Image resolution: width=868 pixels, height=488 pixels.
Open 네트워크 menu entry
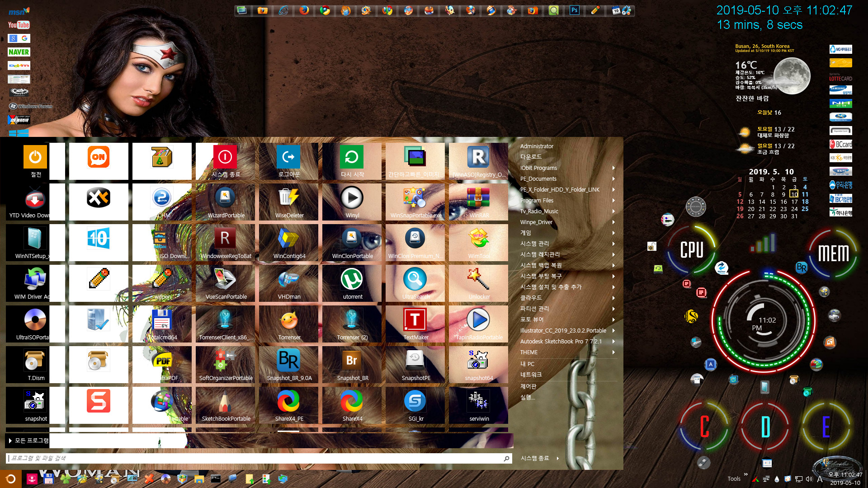[567, 375]
